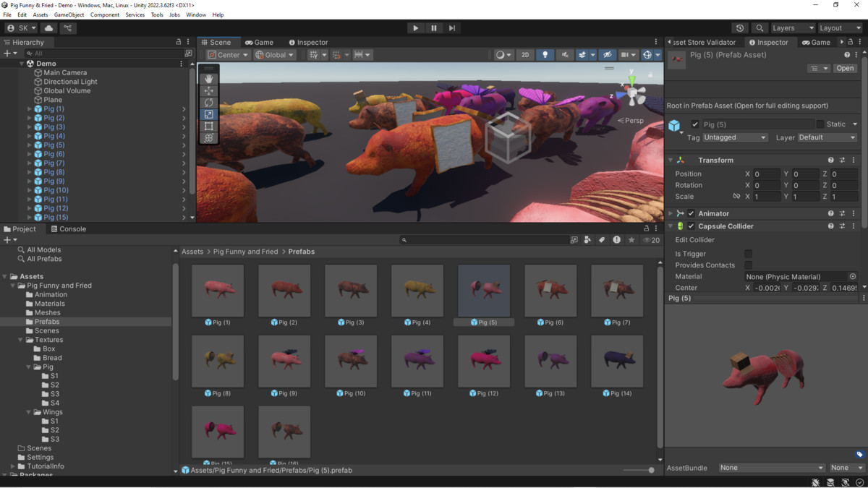Screen dimensions: 868x488
Task: Open scene camera settings
Action: (x=628, y=55)
